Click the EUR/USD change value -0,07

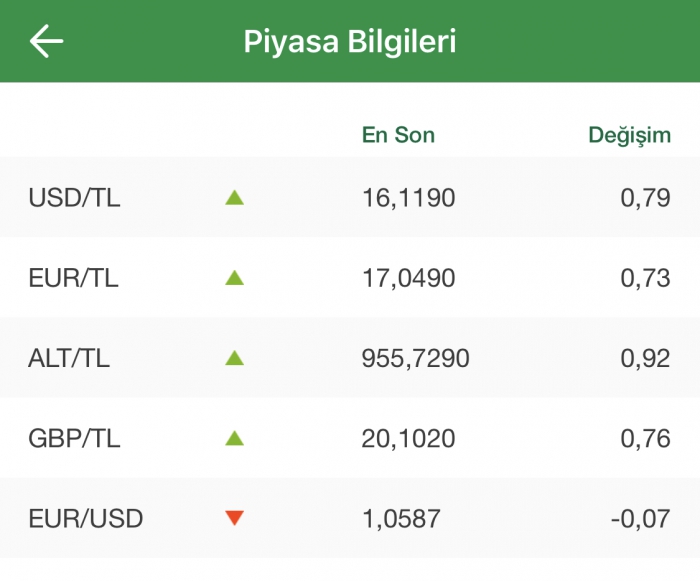pyautogui.click(x=643, y=518)
